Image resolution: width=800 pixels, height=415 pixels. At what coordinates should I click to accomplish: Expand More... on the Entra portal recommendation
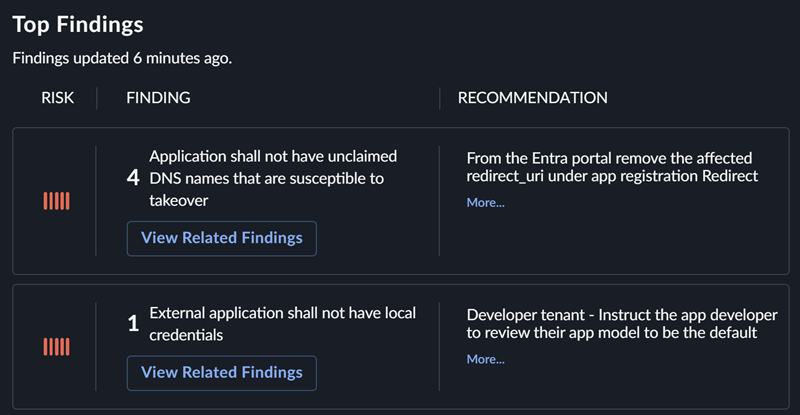(x=485, y=203)
